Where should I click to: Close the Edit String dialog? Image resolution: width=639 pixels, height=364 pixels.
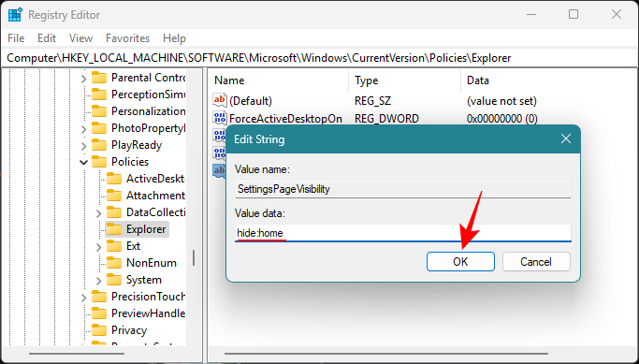point(566,139)
